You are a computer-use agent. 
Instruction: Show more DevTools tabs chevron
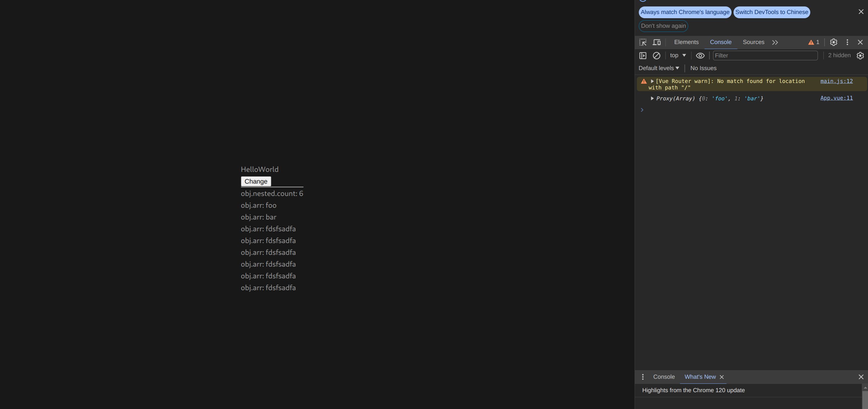(x=775, y=42)
